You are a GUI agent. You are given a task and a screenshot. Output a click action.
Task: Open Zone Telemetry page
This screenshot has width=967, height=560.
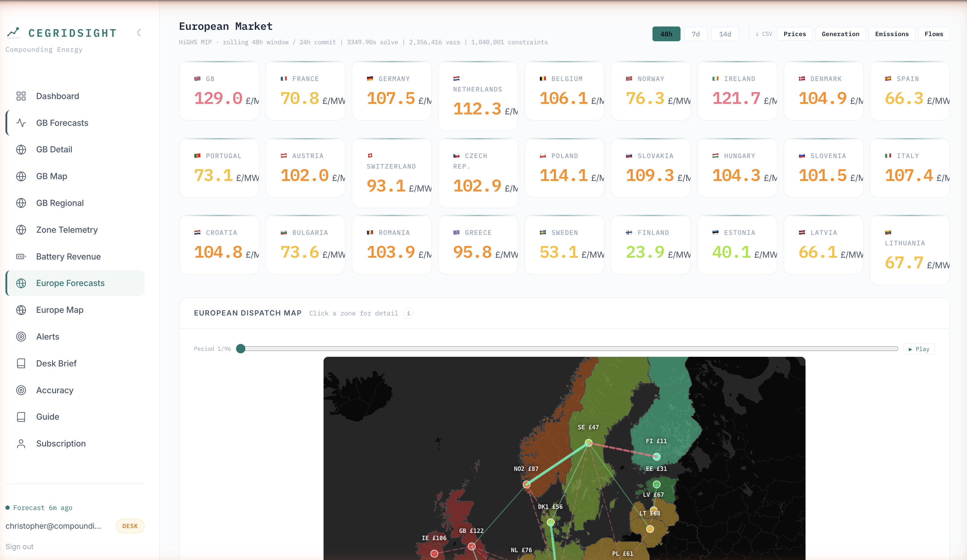[x=75, y=230]
